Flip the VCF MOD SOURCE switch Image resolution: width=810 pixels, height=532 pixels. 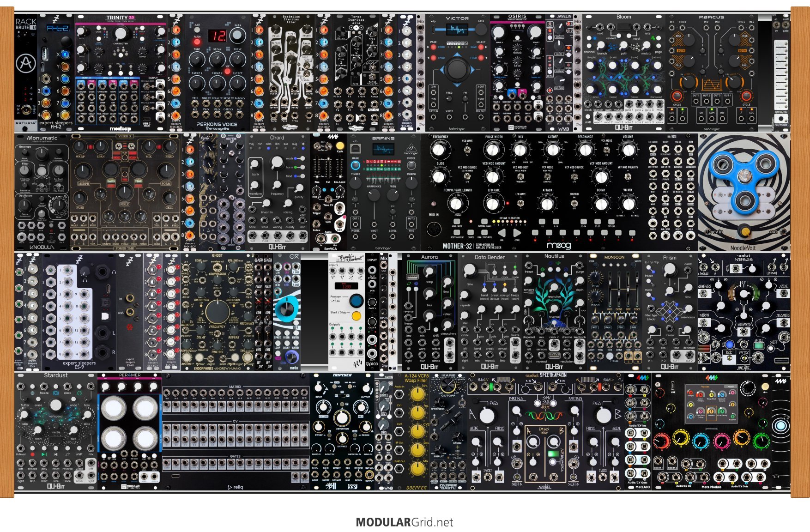(x=574, y=176)
